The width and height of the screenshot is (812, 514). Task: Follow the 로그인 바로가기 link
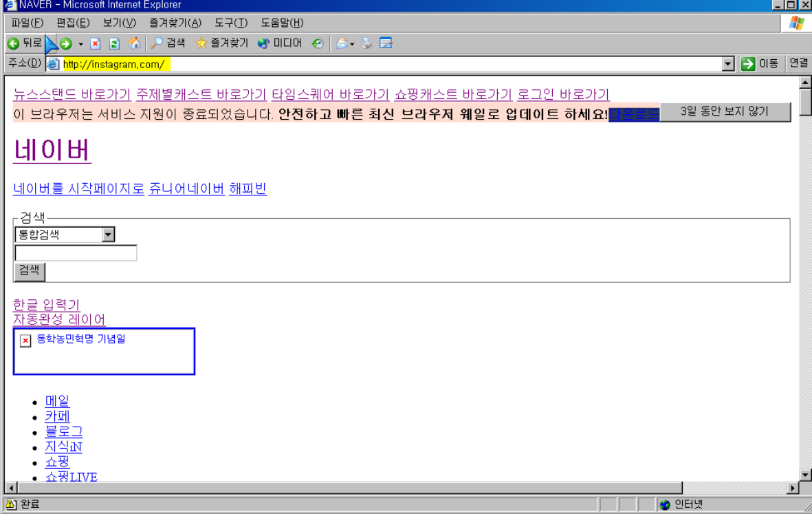[563, 94]
